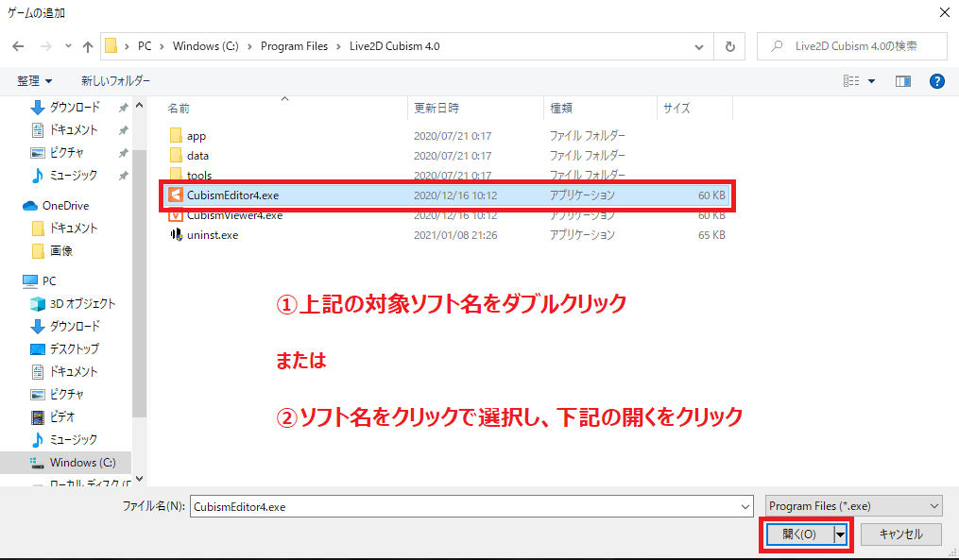Open pinned ピクチャ in quick access
This screenshot has height=560, width=959.
click(67, 152)
